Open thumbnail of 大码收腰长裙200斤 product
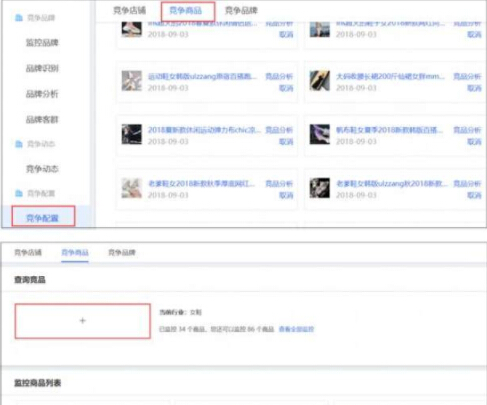 pyautogui.click(x=319, y=81)
